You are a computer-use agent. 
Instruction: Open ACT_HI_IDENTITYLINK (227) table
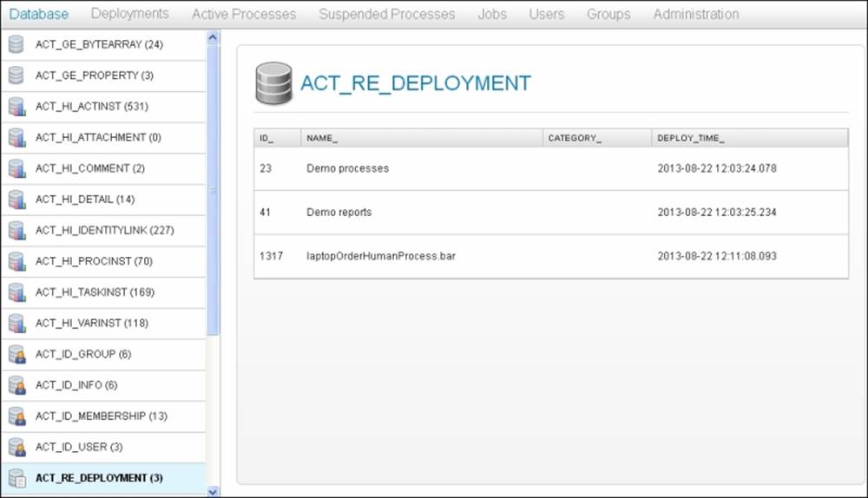[x=103, y=231]
